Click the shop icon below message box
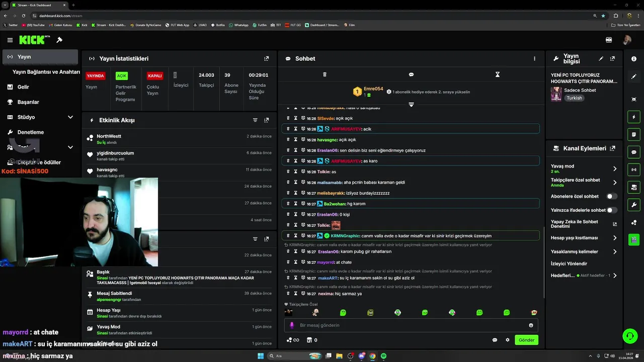This screenshot has width=644, height=362. (309, 340)
